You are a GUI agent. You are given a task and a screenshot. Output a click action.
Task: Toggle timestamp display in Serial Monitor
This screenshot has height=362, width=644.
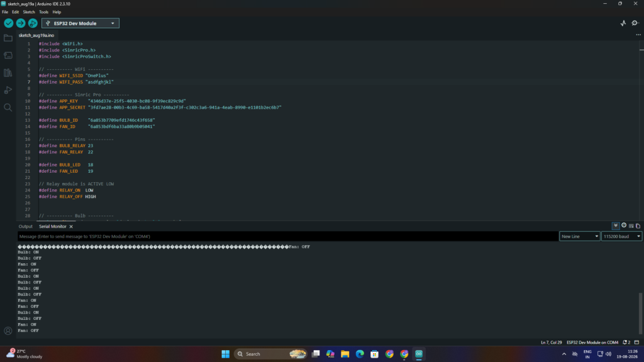point(624,226)
